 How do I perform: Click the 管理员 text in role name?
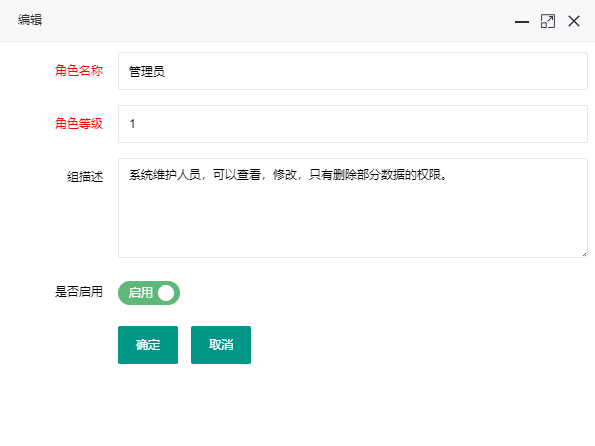[147, 71]
